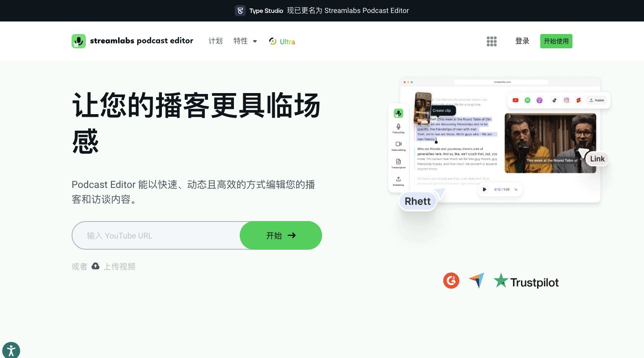Click the 0:12 / 1:09 time display

pyautogui.click(x=502, y=189)
